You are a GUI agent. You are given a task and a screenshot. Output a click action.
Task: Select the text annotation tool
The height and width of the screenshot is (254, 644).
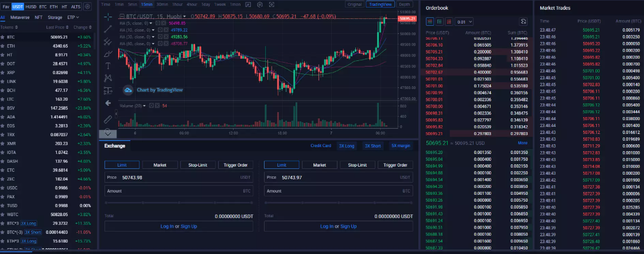click(x=108, y=66)
